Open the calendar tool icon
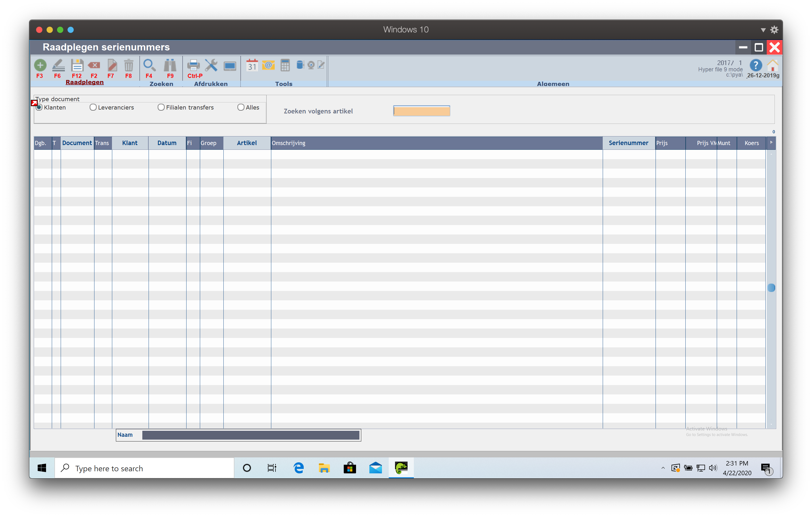 tap(252, 65)
